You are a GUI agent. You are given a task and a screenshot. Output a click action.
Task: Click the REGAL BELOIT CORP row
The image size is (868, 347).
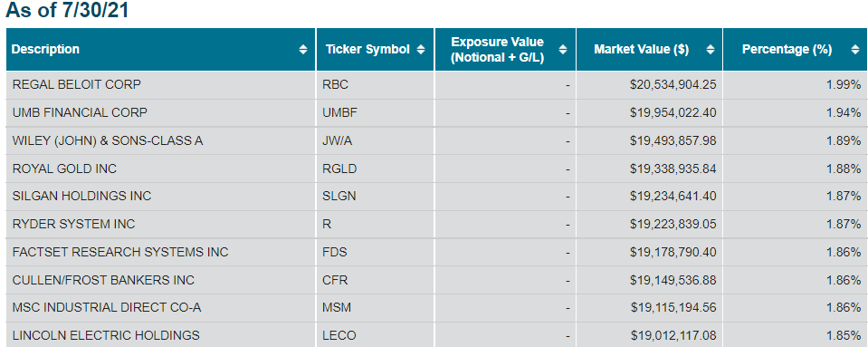point(437,85)
